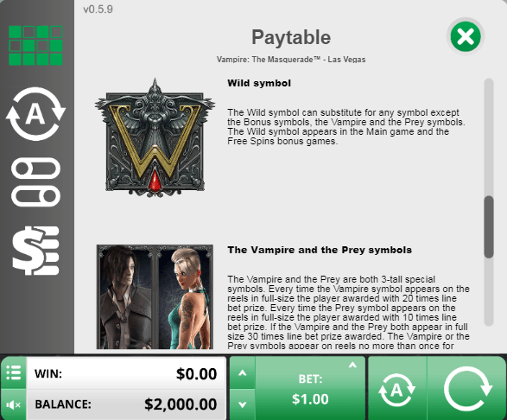This screenshot has width=507, height=420.
Task: Decrease the bet with the down arrow
Action: click(x=243, y=404)
